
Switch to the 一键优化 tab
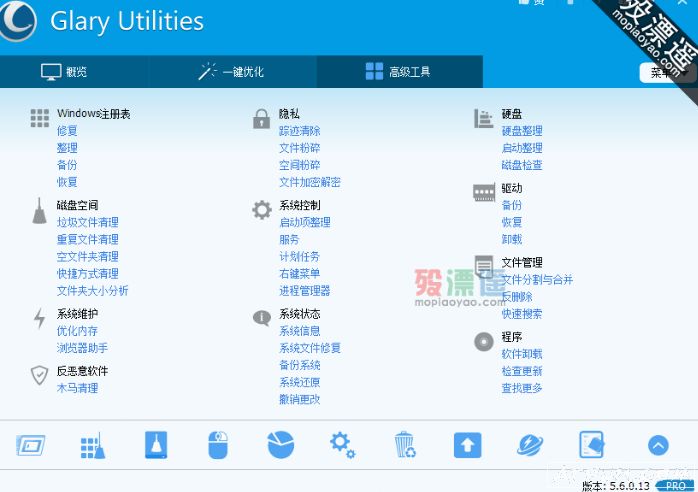(231, 72)
